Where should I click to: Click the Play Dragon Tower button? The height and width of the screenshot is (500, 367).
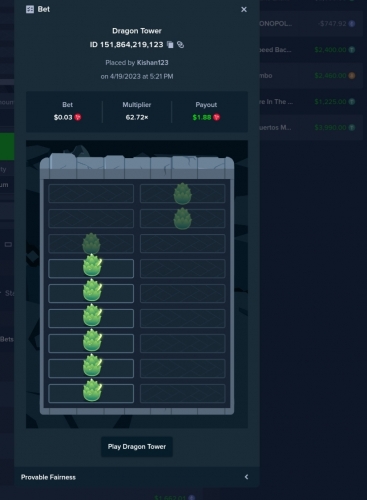pos(137,447)
